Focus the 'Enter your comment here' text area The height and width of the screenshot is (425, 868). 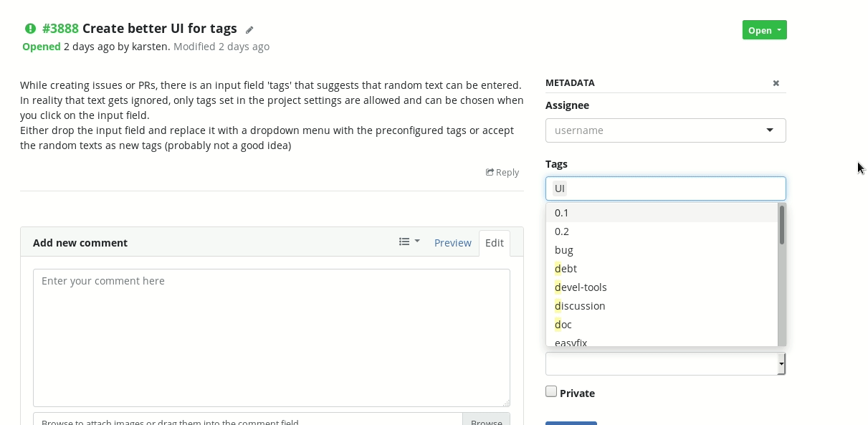coord(272,338)
